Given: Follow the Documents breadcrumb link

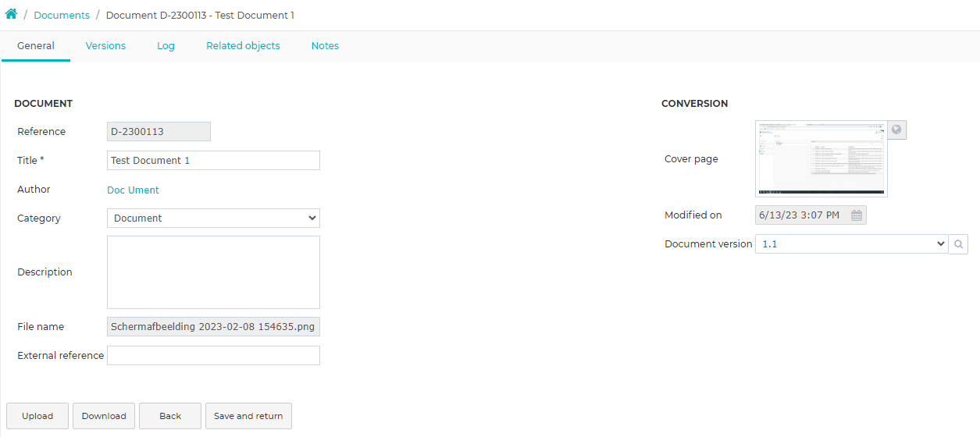Looking at the screenshot, I should click(62, 16).
